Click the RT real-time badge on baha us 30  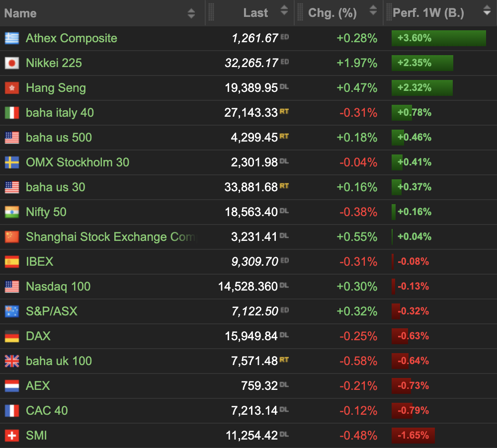284,186
